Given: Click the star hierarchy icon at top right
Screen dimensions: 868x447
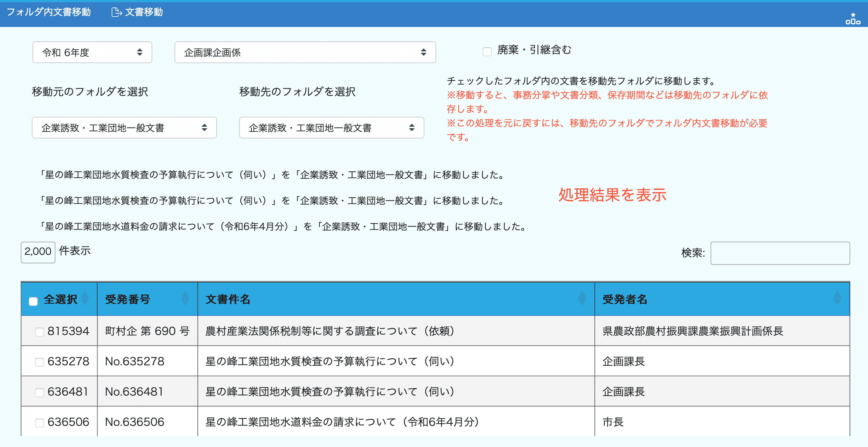Looking at the screenshot, I should (x=853, y=19).
